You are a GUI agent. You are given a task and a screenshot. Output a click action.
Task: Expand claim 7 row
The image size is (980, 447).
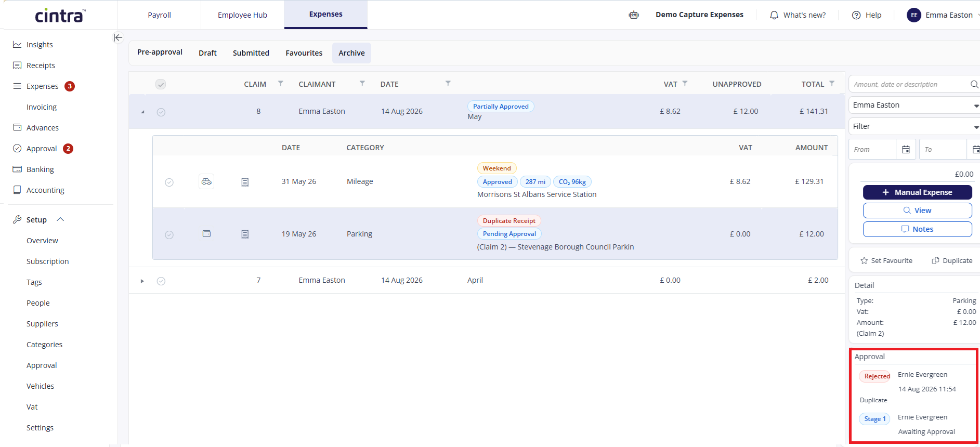tap(142, 281)
